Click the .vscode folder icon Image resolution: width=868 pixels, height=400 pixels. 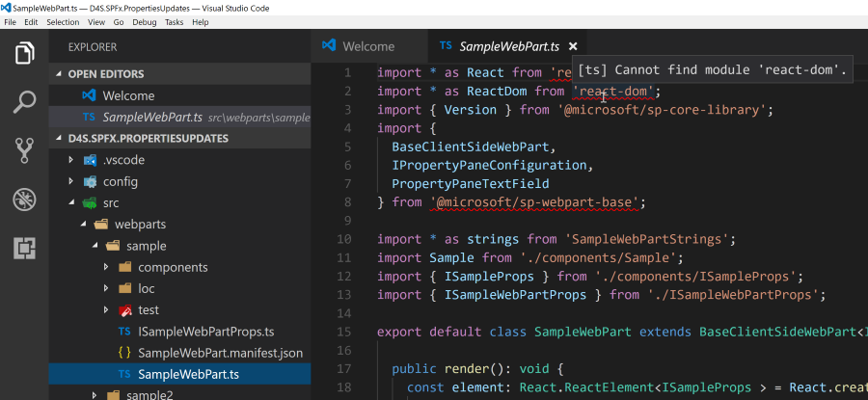coord(90,160)
